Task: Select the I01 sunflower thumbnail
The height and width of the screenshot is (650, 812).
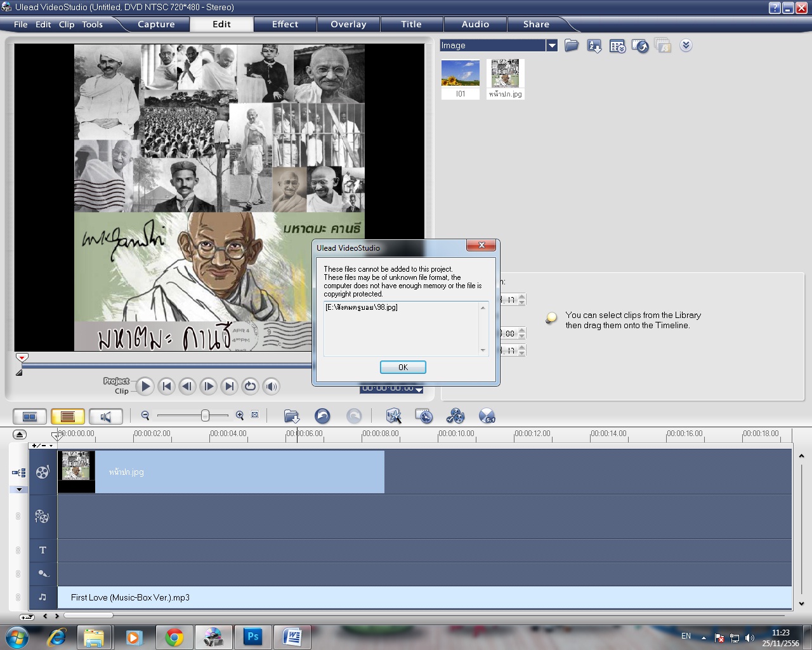Action: [x=461, y=79]
